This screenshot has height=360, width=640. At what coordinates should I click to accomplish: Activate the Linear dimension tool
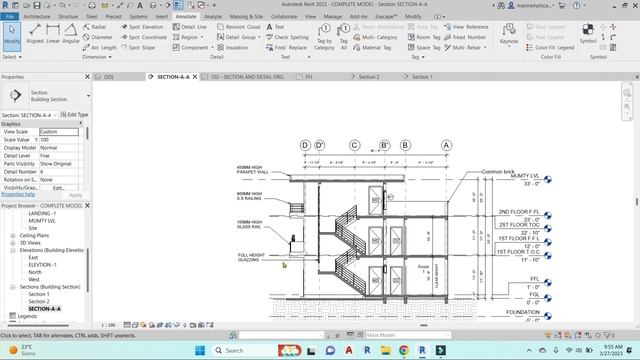click(x=53, y=33)
